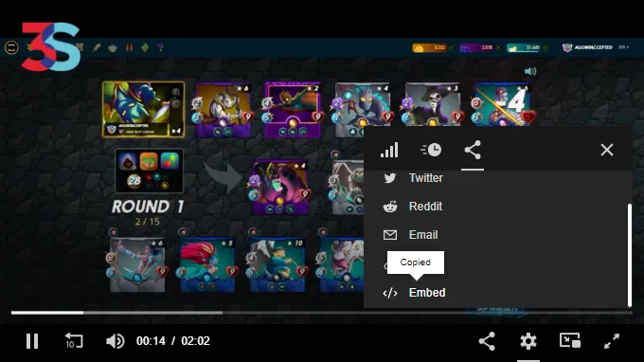The image size is (644, 362).
Task: Select the bottom card with ten stars
Action: [x=277, y=265]
